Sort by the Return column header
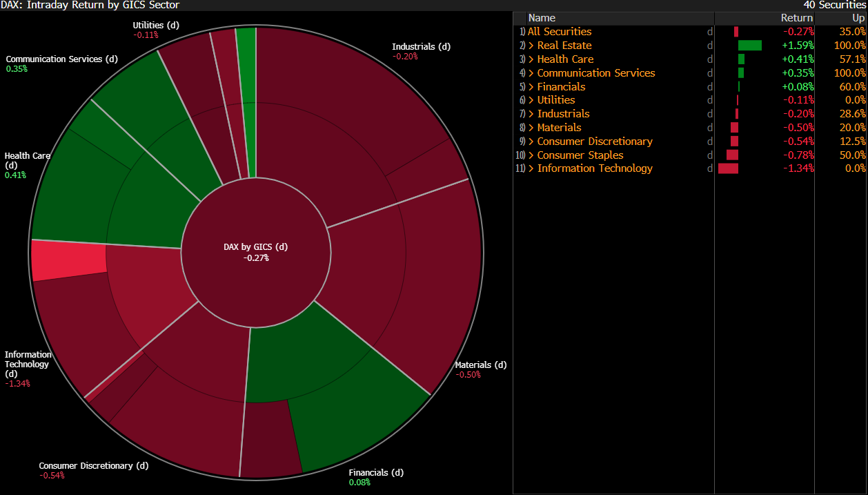Screen dimensions: 868x495 tap(797, 18)
